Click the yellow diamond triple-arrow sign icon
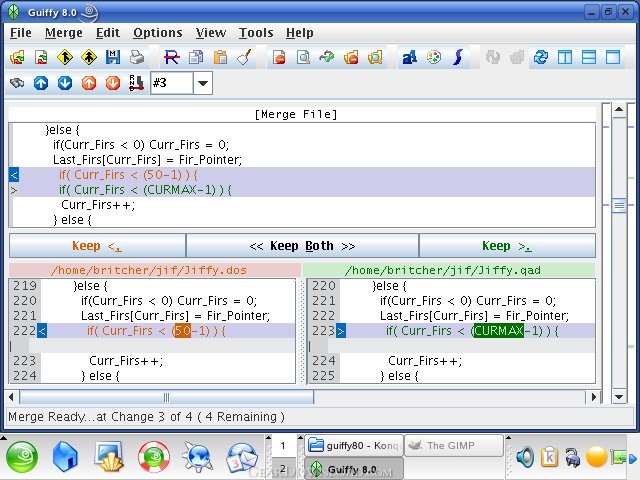 [89, 57]
